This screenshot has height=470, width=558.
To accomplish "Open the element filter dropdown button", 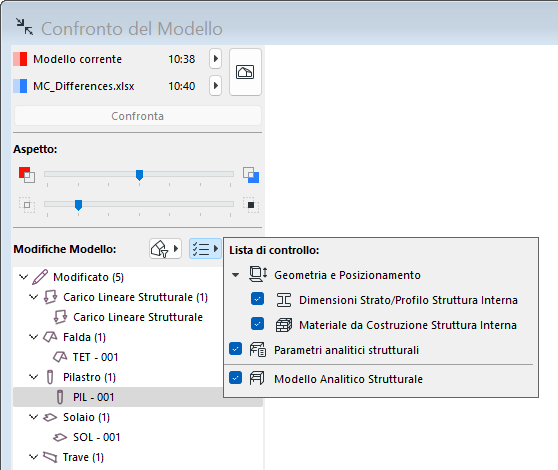I will pyautogui.click(x=165, y=249).
